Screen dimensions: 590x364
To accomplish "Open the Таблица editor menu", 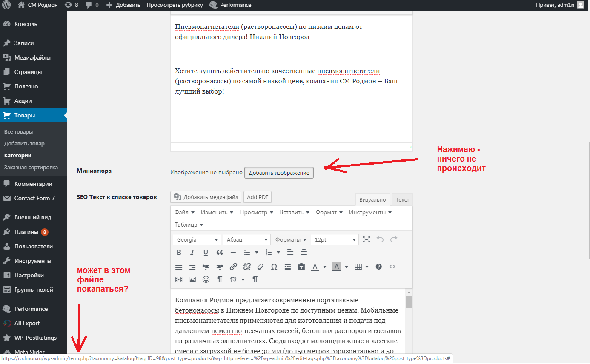I will point(189,225).
